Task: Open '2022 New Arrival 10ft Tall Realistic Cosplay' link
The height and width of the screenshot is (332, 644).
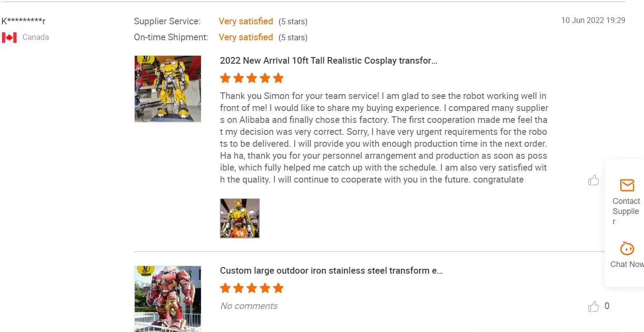Action: (x=329, y=61)
